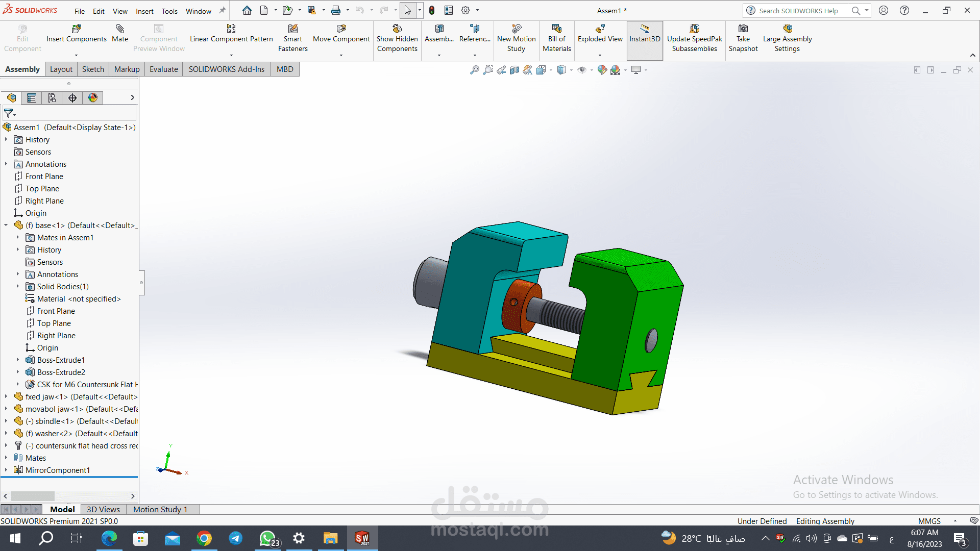Open the SOLIDWORKS Add-Ins tab
This screenshot has width=980, height=551.
tap(227, 69)
